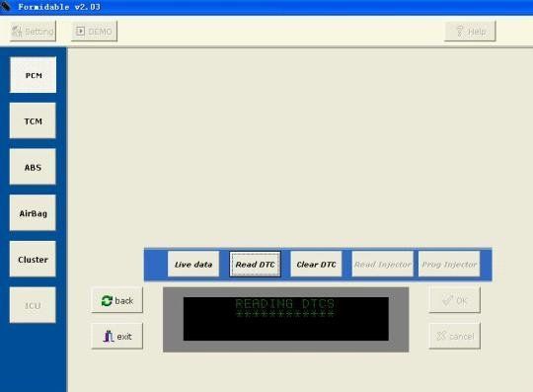Click the READING DTCS display text
The height and width of the screenshot is (392, 533).
[x=285, y=303]
